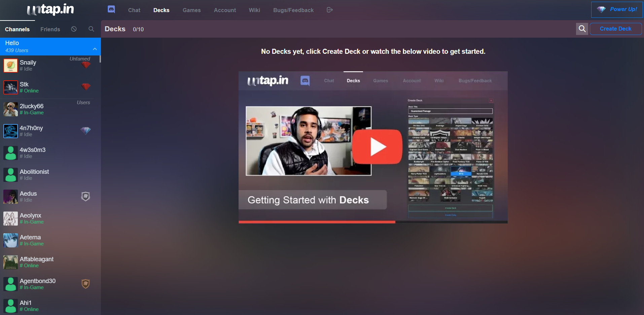
Task: Open the Wiki menu item
Action: click(x=254, y=10)
